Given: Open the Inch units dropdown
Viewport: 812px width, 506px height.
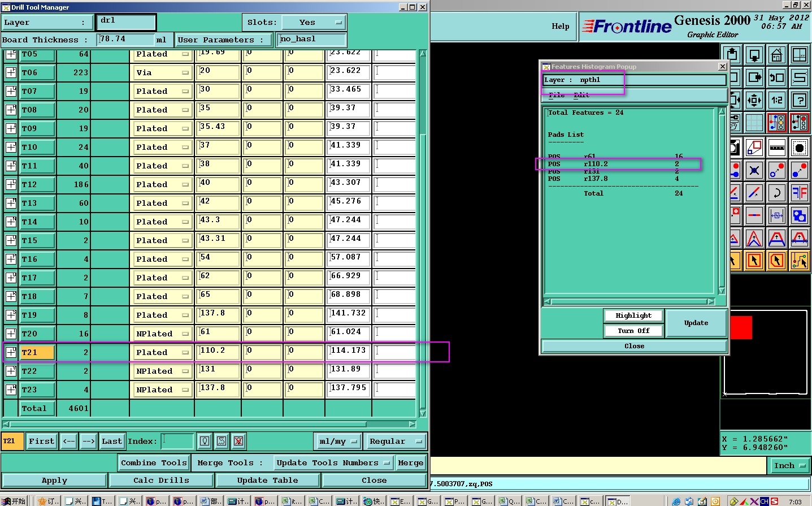Looking at the screenshot, I should (789, 465).
